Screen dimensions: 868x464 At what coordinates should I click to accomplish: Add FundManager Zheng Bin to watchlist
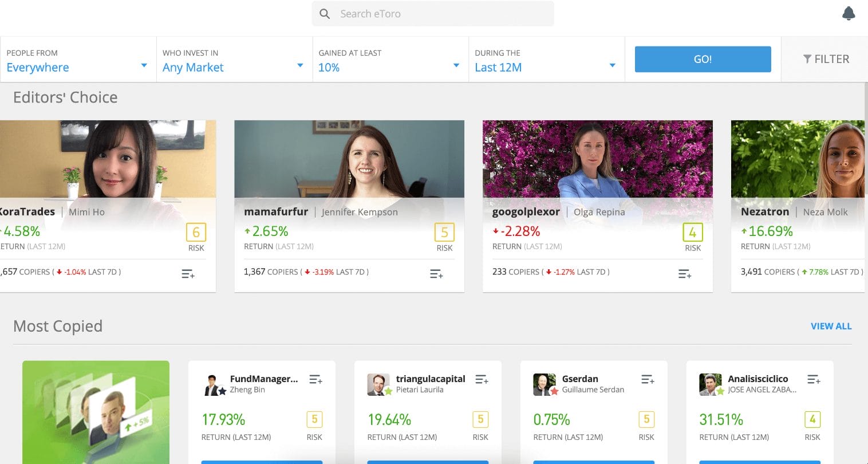315,379
